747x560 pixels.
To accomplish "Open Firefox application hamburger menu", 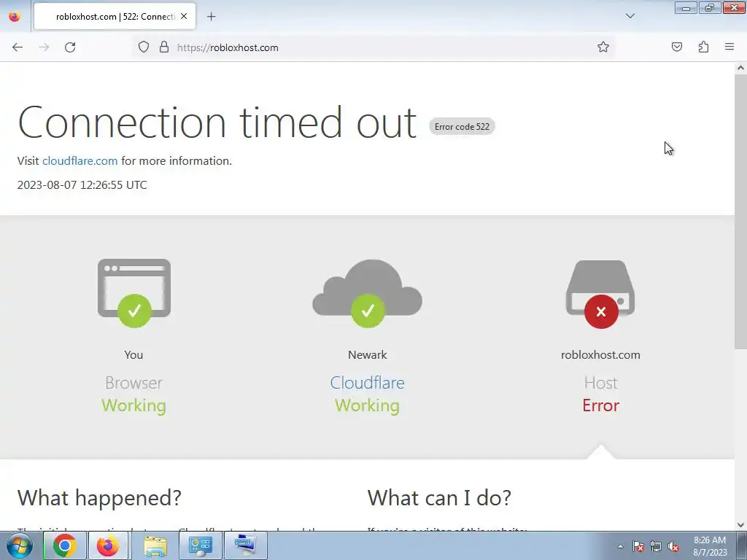I will click(x=729, y=47).
